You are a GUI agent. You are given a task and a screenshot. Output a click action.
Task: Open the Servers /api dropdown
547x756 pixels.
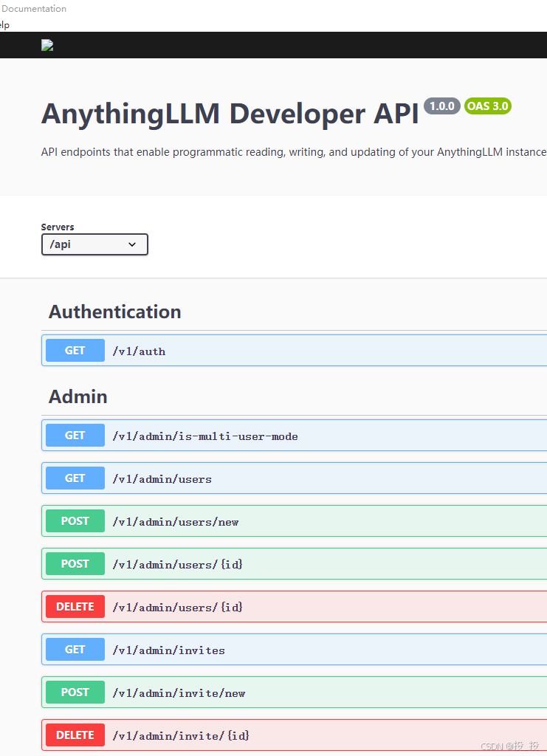[x=94, y=244]
